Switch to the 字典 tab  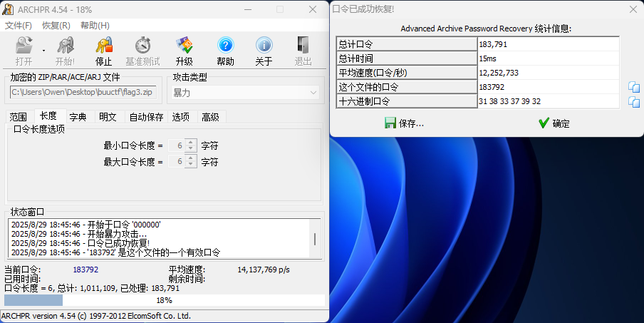78,117
